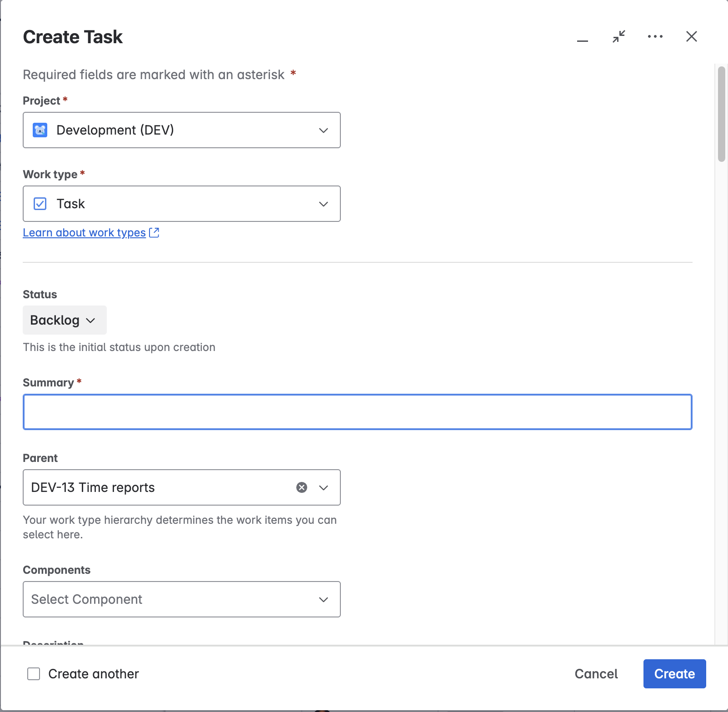The image size is (728, 712).
Task: Click the dialog's vertical scrollbar
Action: click(x=721, y=114)
